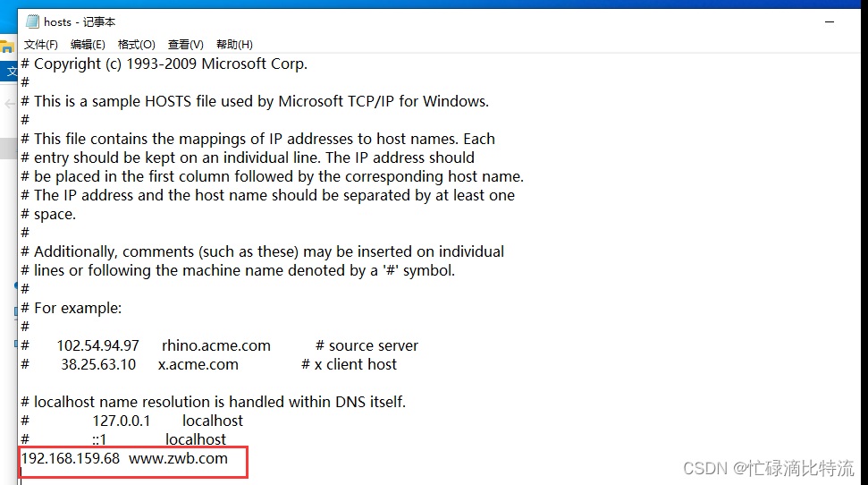This screenshot has width=868, height=485.
Task: Click the x.acme.com example entry
Action: tap(198, 364)
